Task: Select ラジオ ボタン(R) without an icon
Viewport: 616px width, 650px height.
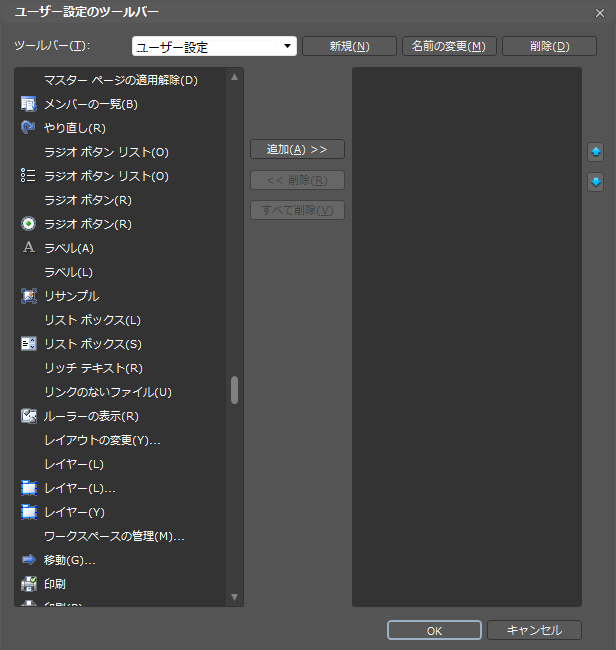Action: [121, 200]
